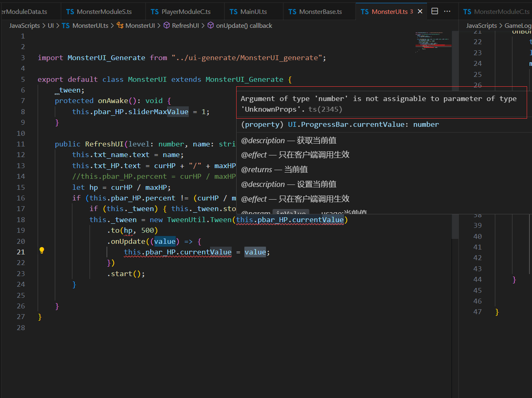Click MonsterUI.ts file breadcrumb
Viewport: 532px width, 398px height.
click(90, 25)
